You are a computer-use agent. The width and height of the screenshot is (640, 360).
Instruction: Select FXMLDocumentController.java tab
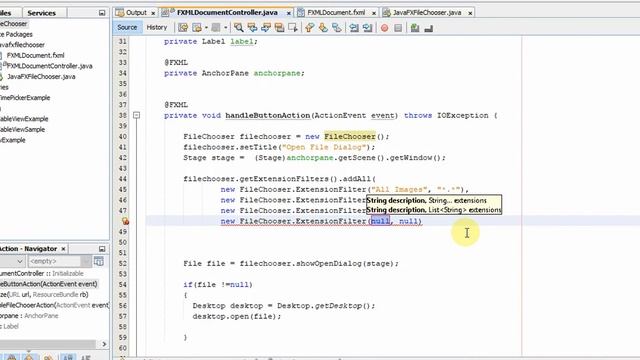[227, 13]
